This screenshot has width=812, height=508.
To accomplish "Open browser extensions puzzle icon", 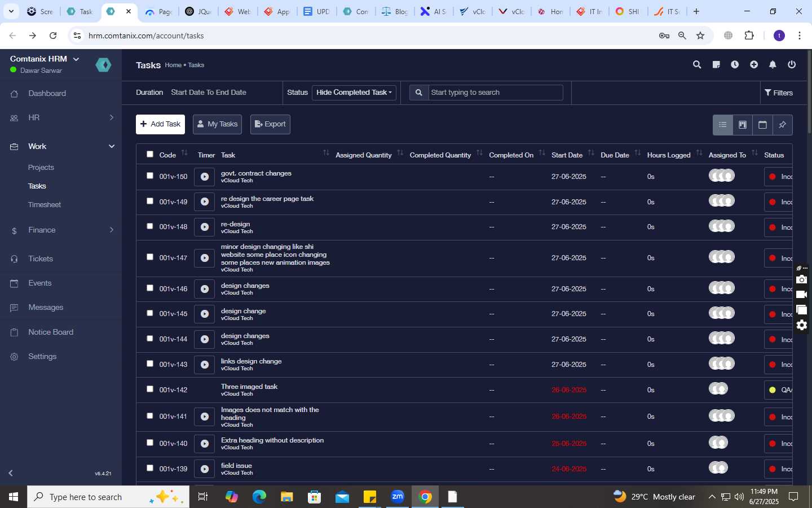I will (x=749, y=36).
